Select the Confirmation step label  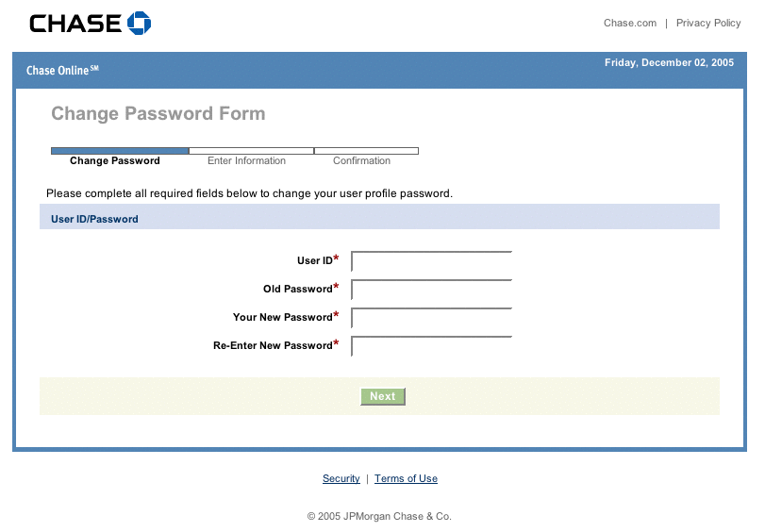click(x=361, y=161)
